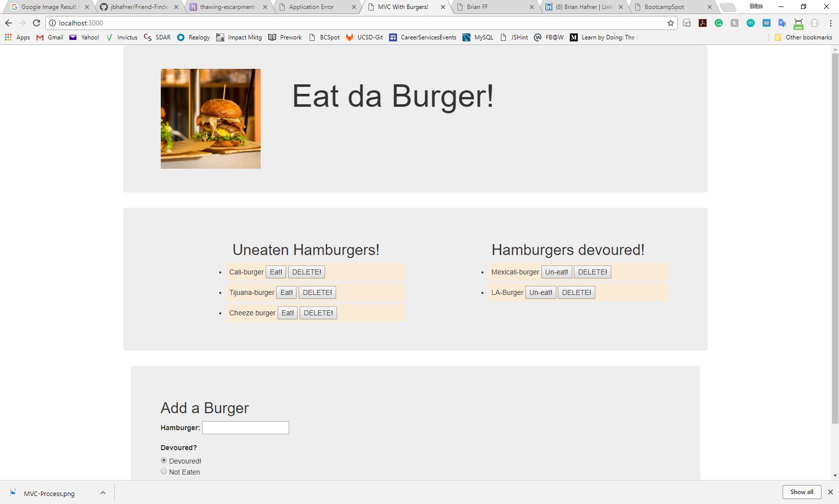
Task: Delete the LA-Burger
Action: (576, 292)
